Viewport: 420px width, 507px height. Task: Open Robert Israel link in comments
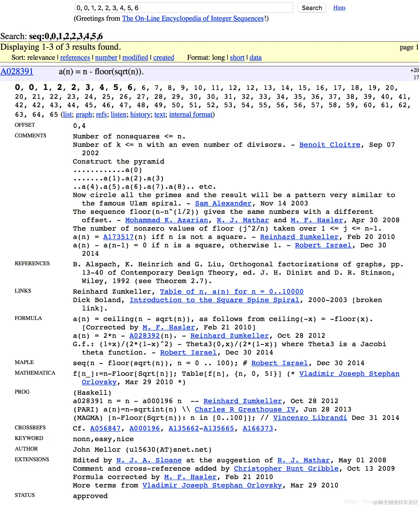(x=323, y=245)
